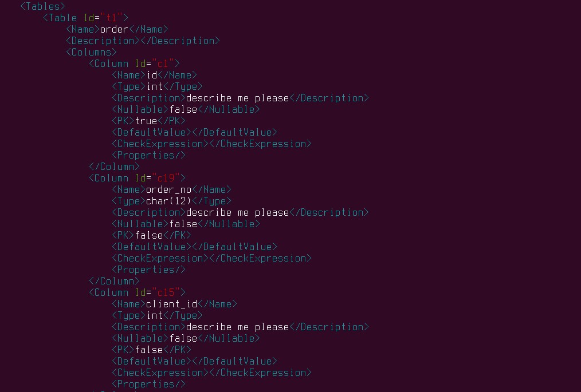Click the PK value "true"
Image resolution: width=581 pixels, height=392 pixels.
(x=146, y=121)
